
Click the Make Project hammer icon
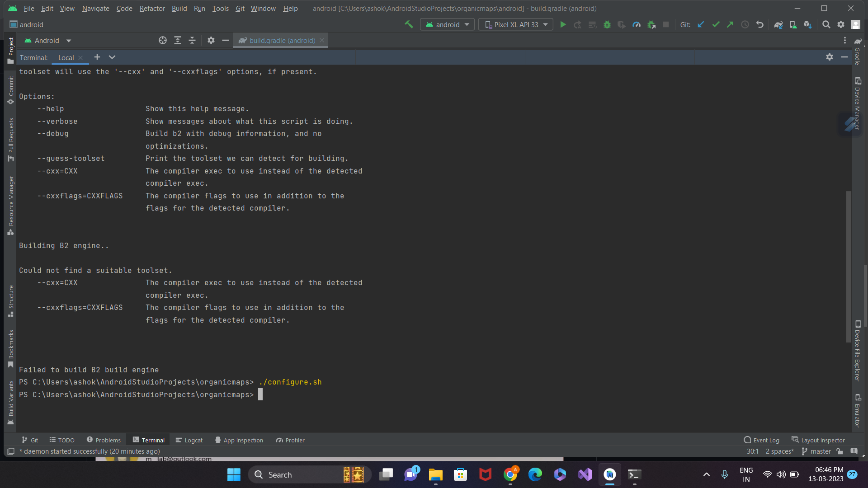pyautogui.click(x=409, y=24)
